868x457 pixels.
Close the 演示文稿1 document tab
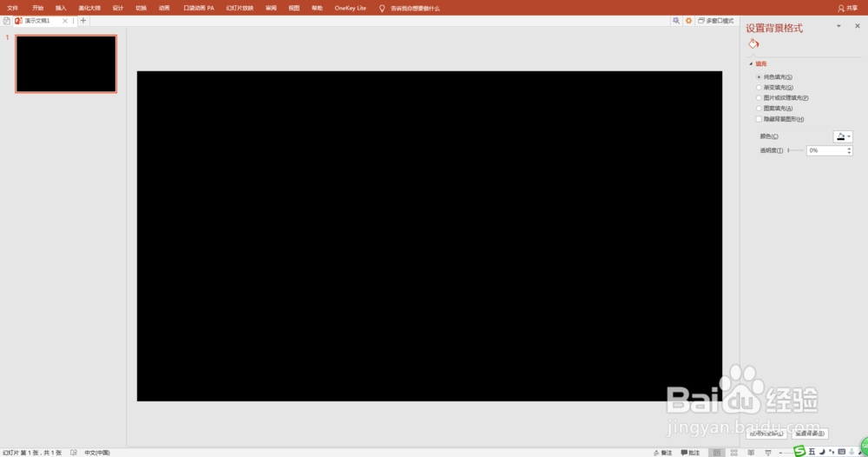tap(65, 21)
